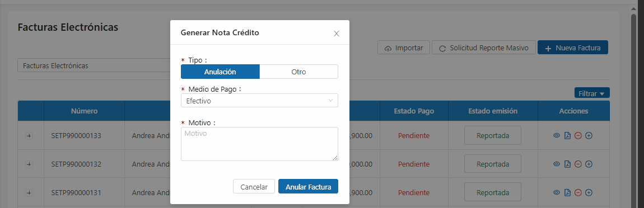Screen dimensions: 644x208
Task: Click the Cancelar button
Action: [254, 186]
